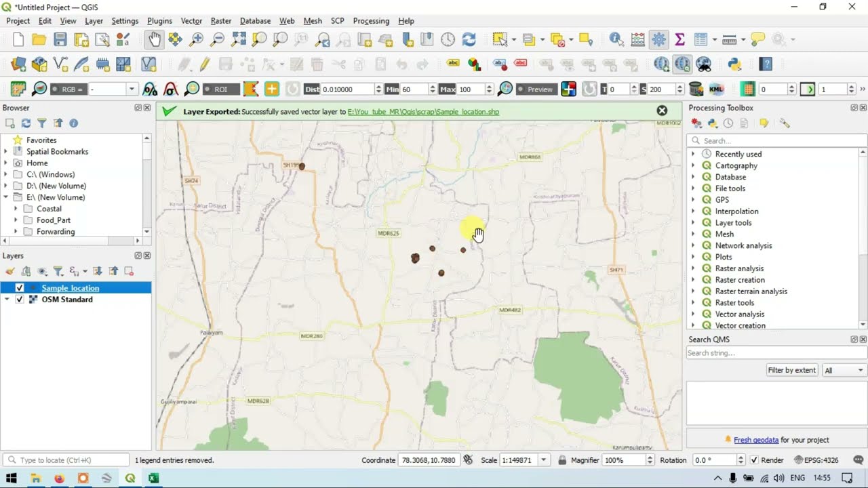Image resolution: width=868 pixels, height=488 pixels.
Task: Toggle the Render checkbox in status bar
Action: tap(754, 460)
